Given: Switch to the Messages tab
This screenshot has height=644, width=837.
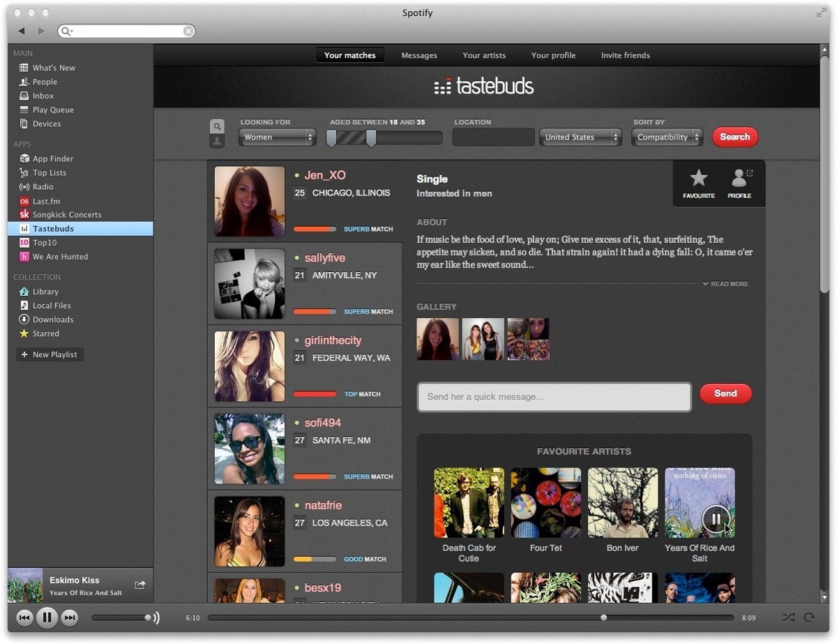Looking at the screenshot, I should [419, 55].
